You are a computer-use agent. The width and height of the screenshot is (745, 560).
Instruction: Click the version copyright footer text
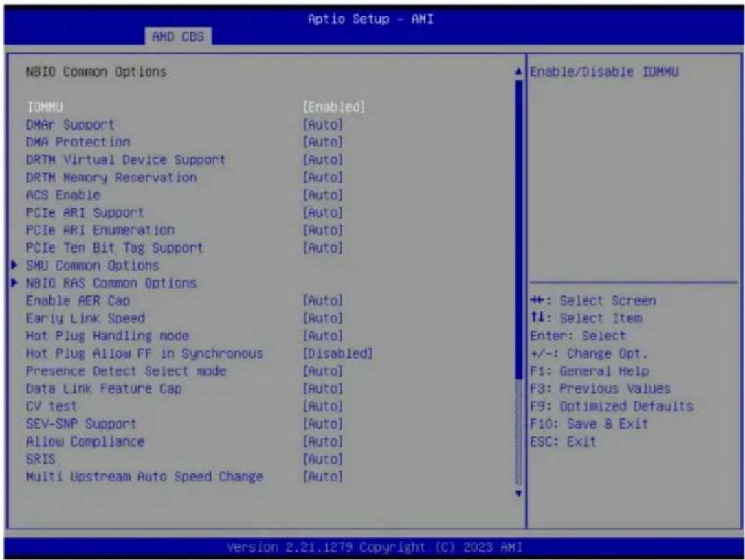pyautogui.click(x=375, y=548)
